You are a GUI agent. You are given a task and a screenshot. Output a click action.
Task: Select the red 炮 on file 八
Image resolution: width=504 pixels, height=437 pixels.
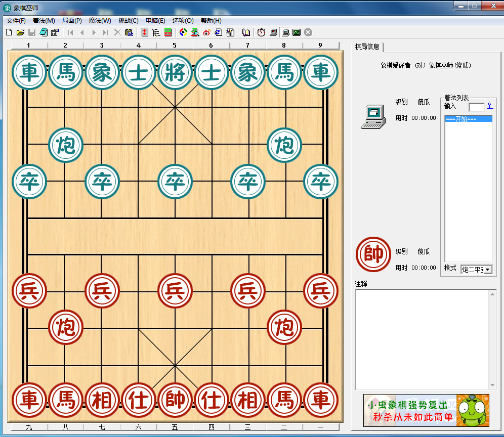66,327
